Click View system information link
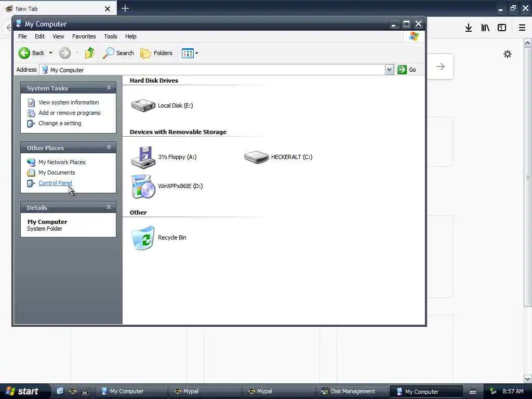Image resolution: width=532 pixels, height=399 pixels. pyautogui.click(x=69, y=102)
